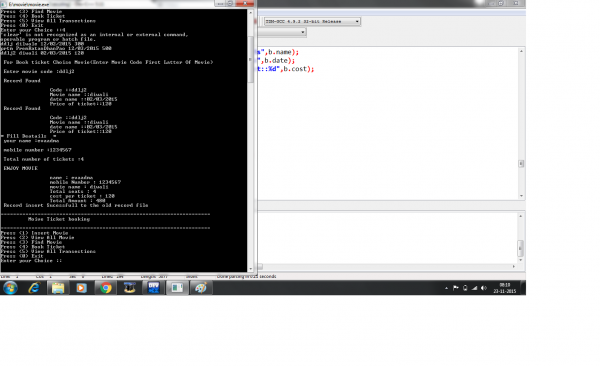The width and height of the screenshot is (600, 366).
Task: Minimize the movie.exe console window
Action: (220, 3)
